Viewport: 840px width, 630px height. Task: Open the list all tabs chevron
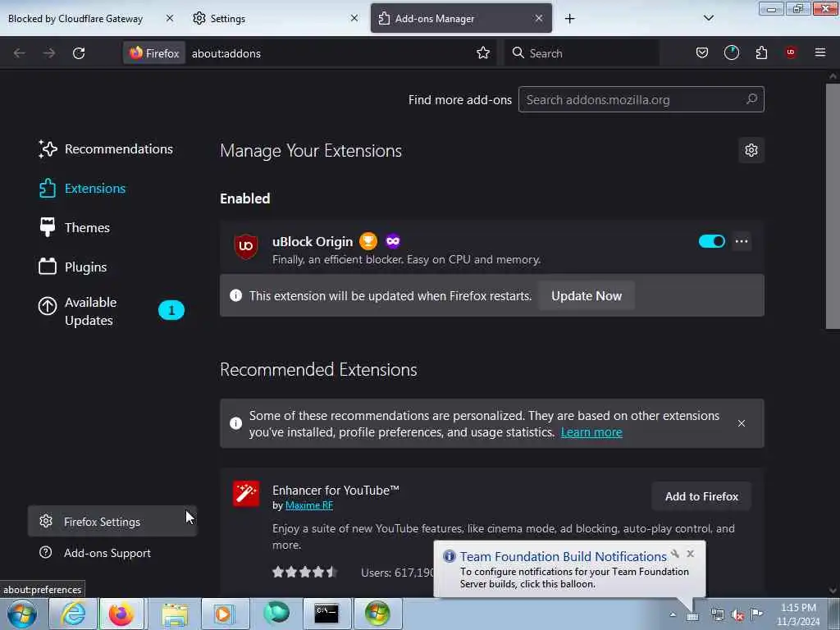pyautogui.click(x=708, y=18)
